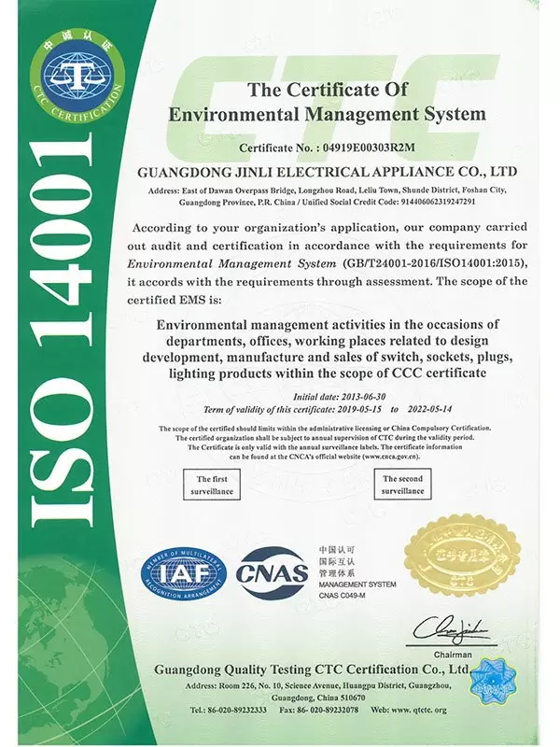Click the 'East of Dawan Overpass Bridge' address line
Screen dimensions: 560x747
click(327, 190)
